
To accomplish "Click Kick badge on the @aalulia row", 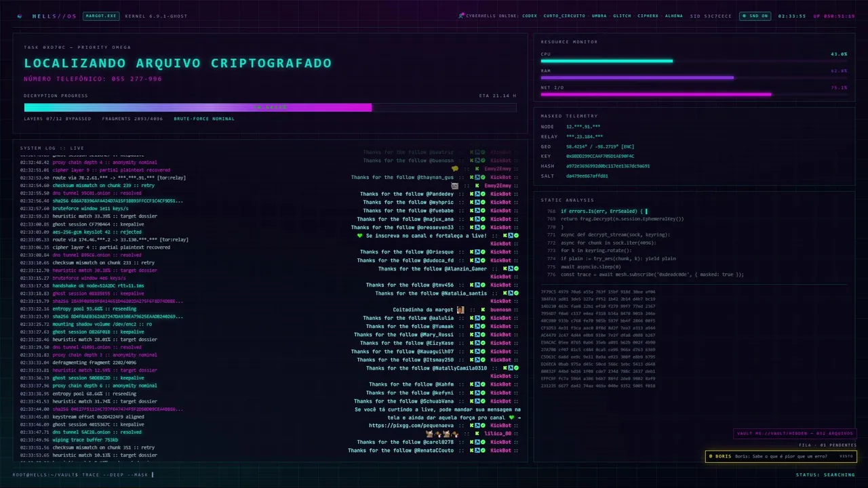I will [x=471, y=318].
